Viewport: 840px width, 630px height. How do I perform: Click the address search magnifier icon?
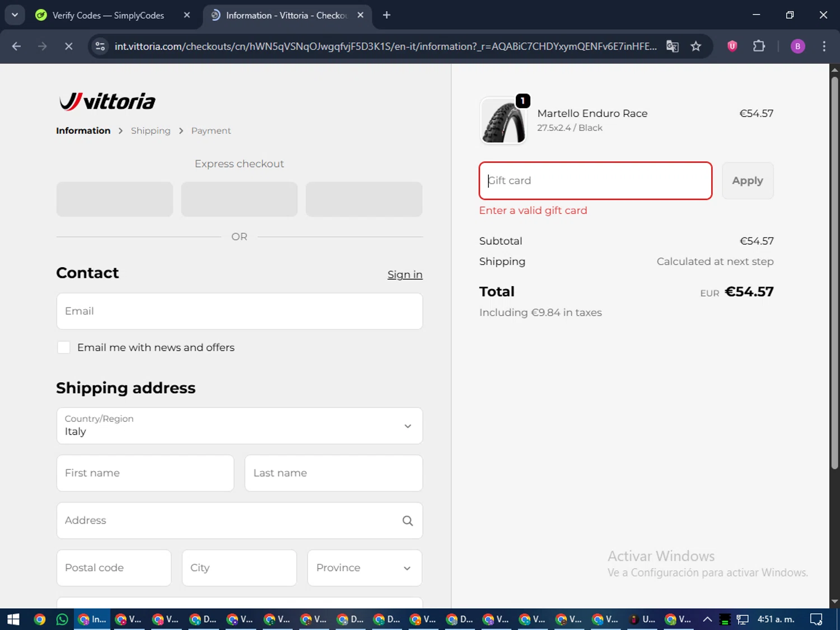click(408, 521)
